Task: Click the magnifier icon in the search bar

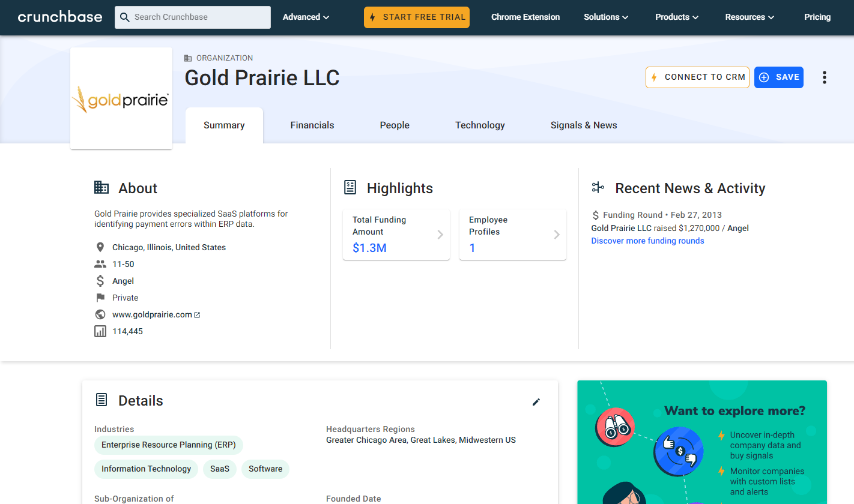Action: coord(125,17)
